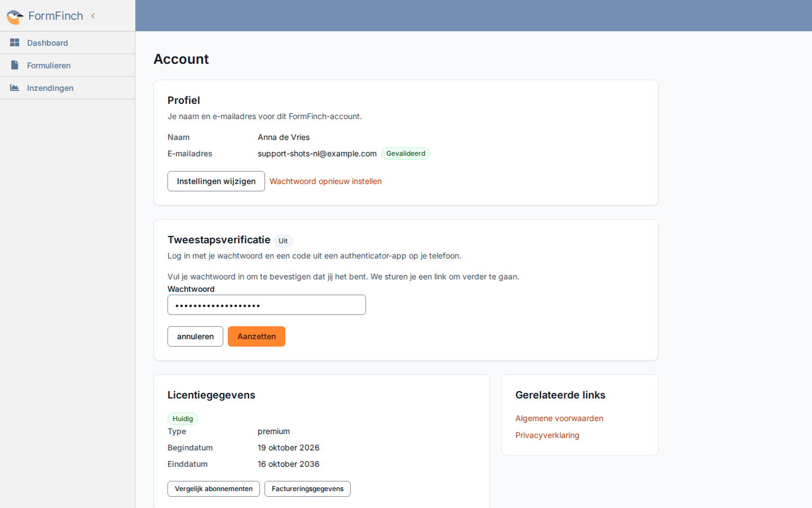Open Factureringsgegevens
Image resolution: width=812 pixels, height=508 pixels.
pos(307,489)
